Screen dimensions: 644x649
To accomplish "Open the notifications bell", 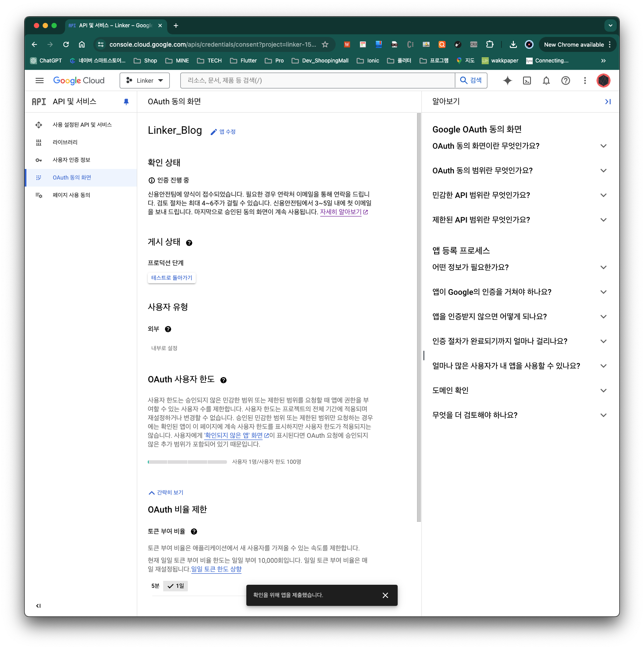I will (546, 81).
